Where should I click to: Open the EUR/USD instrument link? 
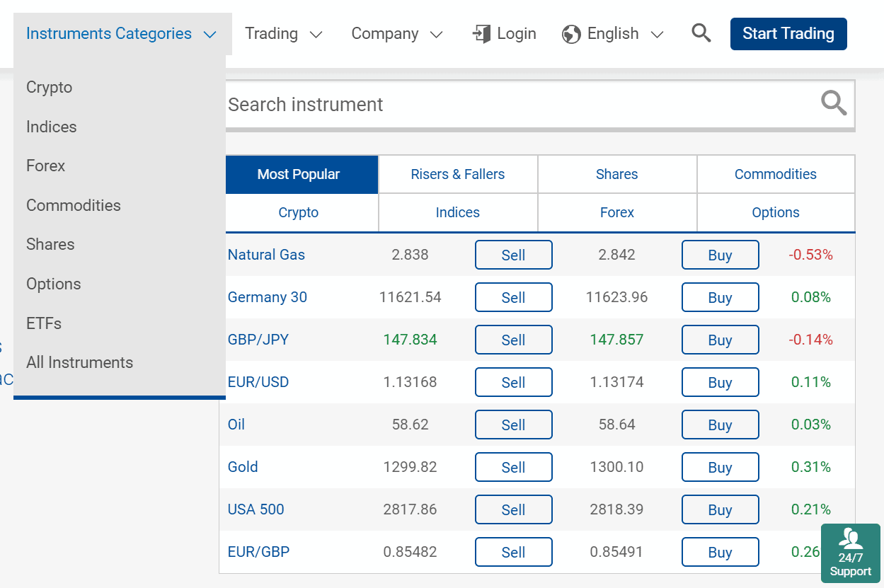pyautogui.click(x=258, y=382)
